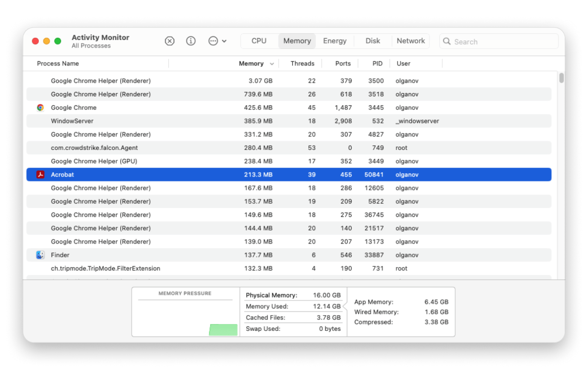Expand the more options dropdown chevron
This screenshot has width=588, height=373.
tap(224, 41)
